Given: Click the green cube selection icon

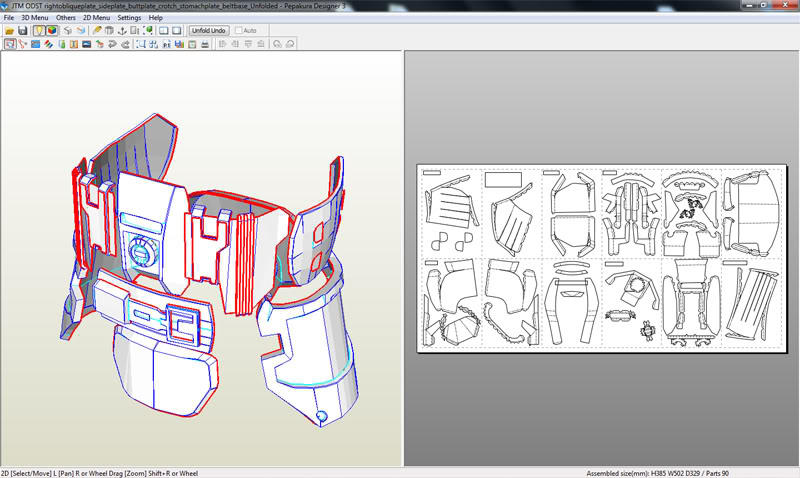Looking at the screenshot, I should (x=148, y=31).
